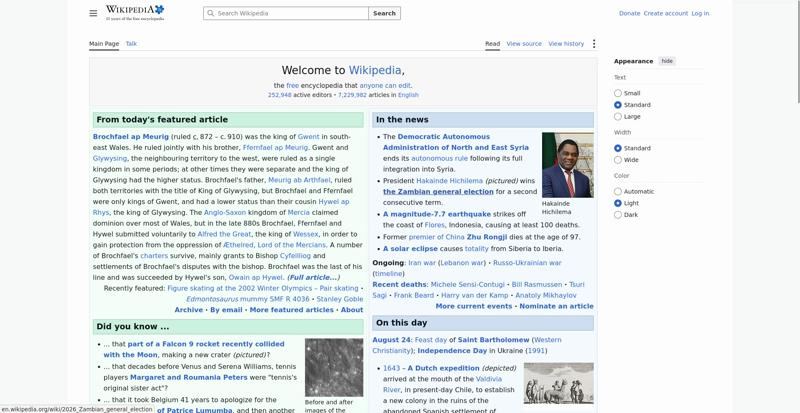Image resolution: width=800 pixels, height=413 pixels.
Task: Open the Democratic Autonomous Administration link
Action: click(x=456, y=142)
